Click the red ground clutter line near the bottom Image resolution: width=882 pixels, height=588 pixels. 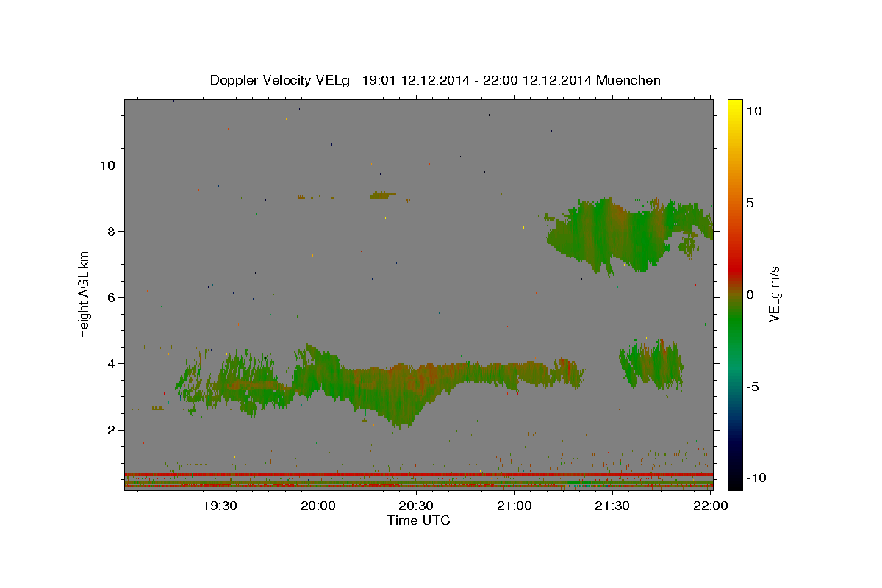coord(418,475)
